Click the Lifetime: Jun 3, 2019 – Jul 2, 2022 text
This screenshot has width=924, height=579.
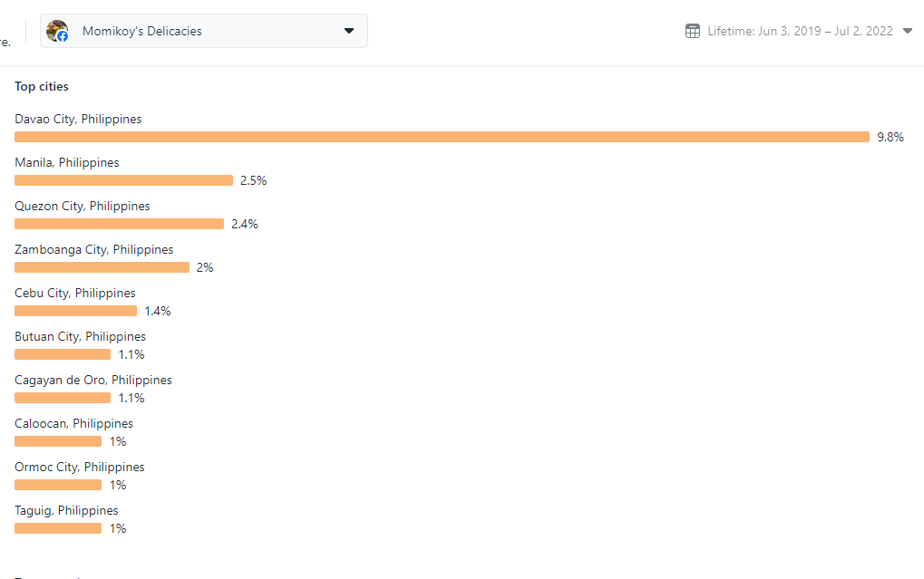800,31
